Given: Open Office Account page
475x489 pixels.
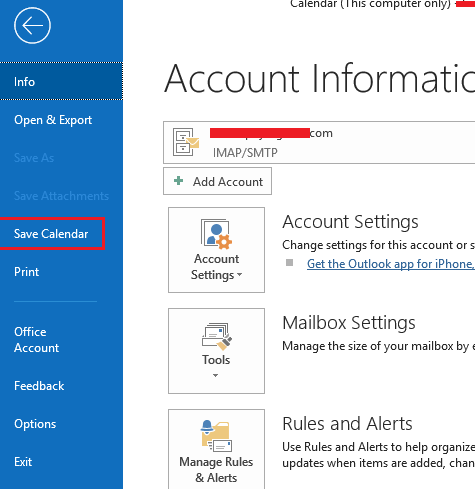Looking at the screenshot, I should (36, 340).
